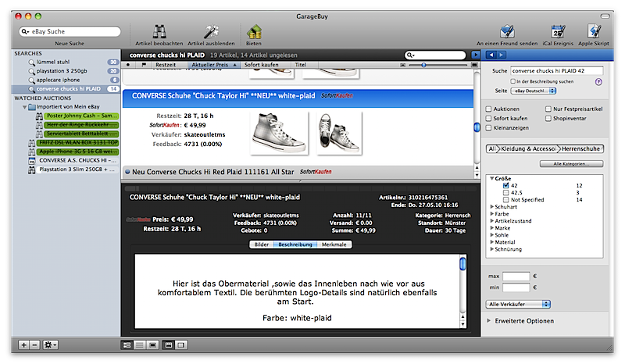Expand the Marke filter group
The height and width of the screenshot is (364, 625).
492,228
